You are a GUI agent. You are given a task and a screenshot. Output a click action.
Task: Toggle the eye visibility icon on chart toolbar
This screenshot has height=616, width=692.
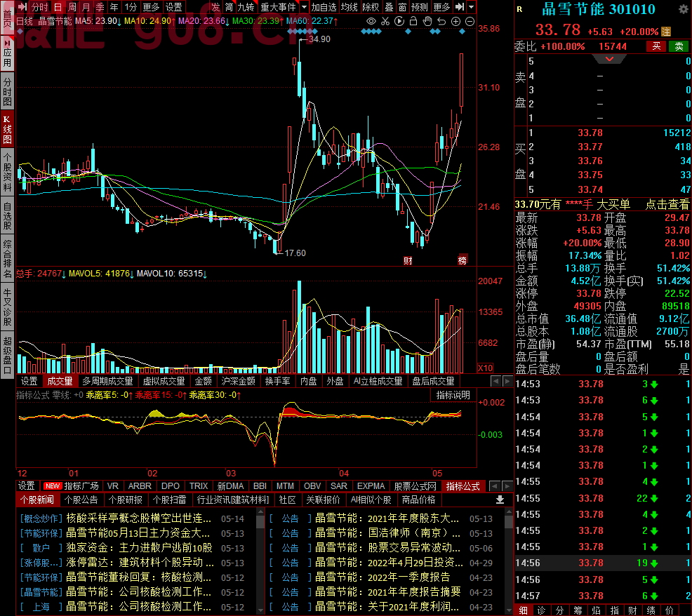pos(371,21)
